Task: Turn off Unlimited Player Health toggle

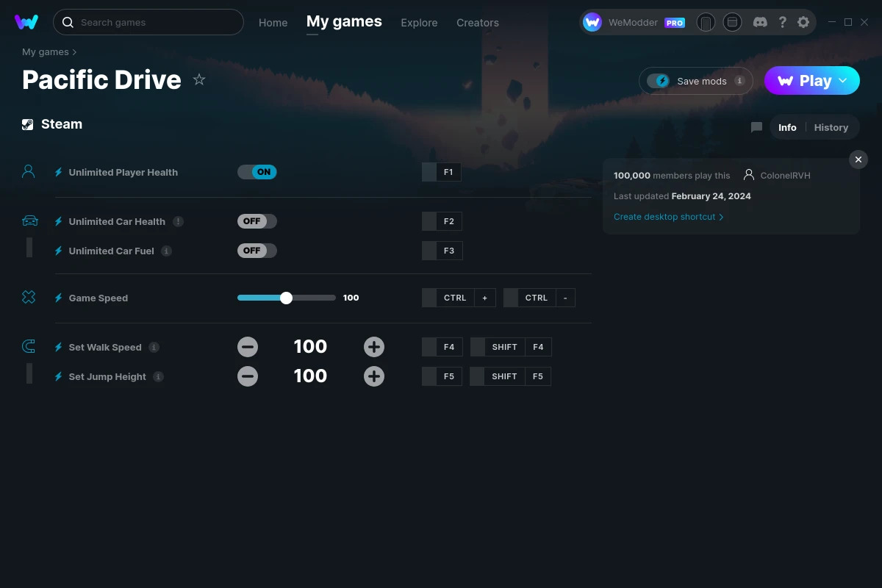Action: (x=257, y=172)
